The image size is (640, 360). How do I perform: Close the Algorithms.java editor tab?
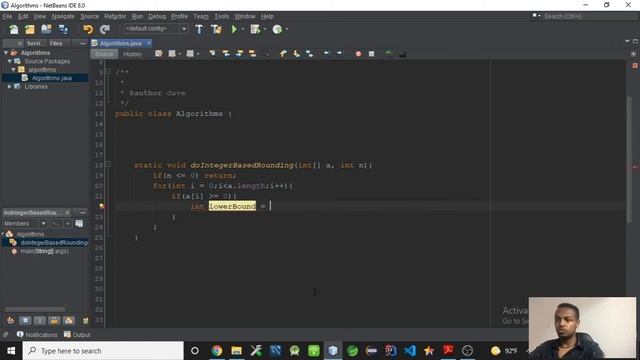point(149,43)
